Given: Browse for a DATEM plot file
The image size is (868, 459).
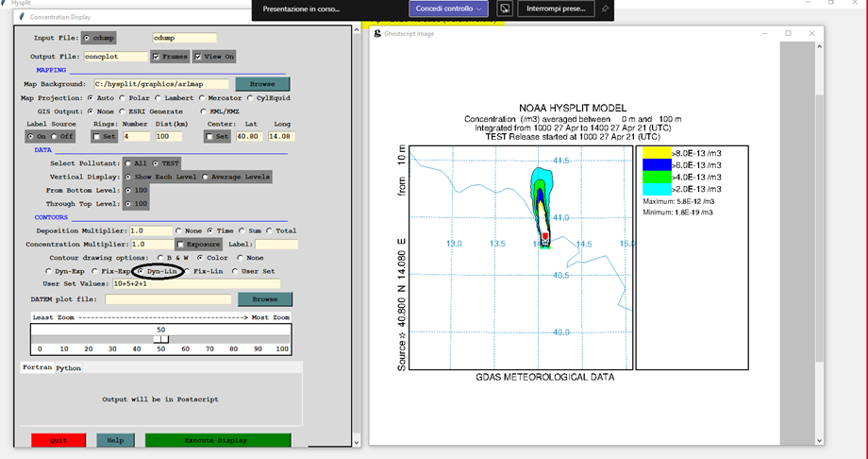Looking at the screenshot, I should coord(264,299).
